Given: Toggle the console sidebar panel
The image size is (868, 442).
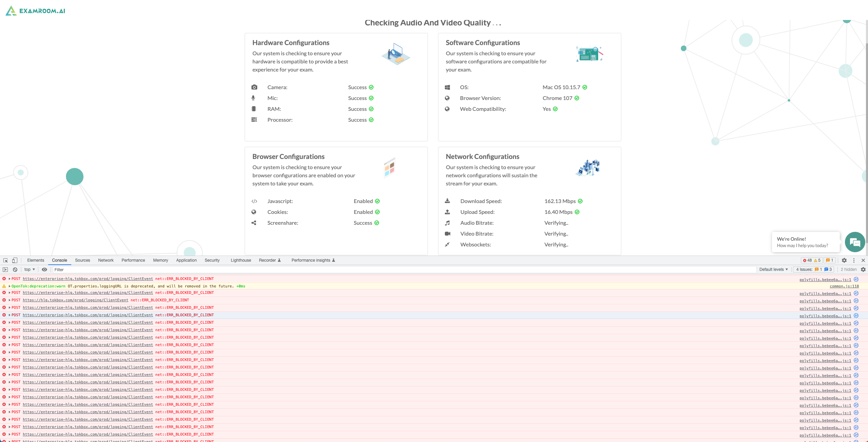Looking at the screenshot, I should [5, 269].
